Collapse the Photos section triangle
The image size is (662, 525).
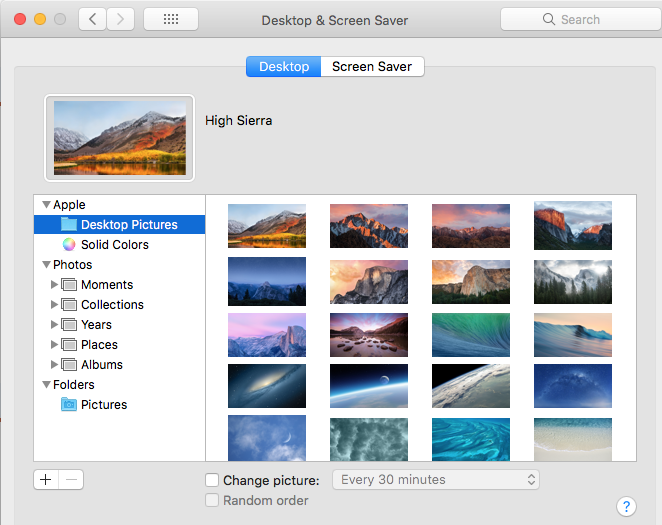[x=46, y=265]
